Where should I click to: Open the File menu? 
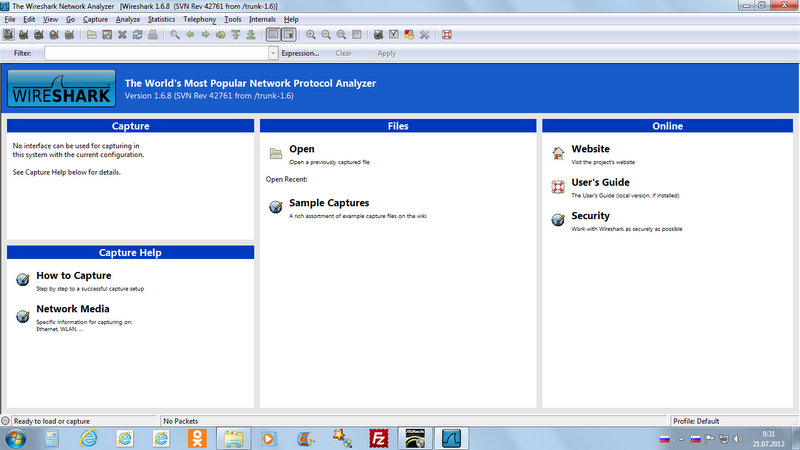[10, 19]
